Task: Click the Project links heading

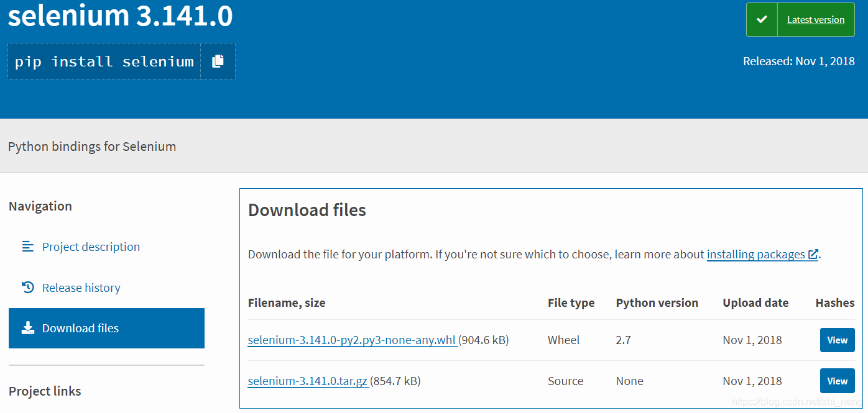Action: tap(45, 391)
